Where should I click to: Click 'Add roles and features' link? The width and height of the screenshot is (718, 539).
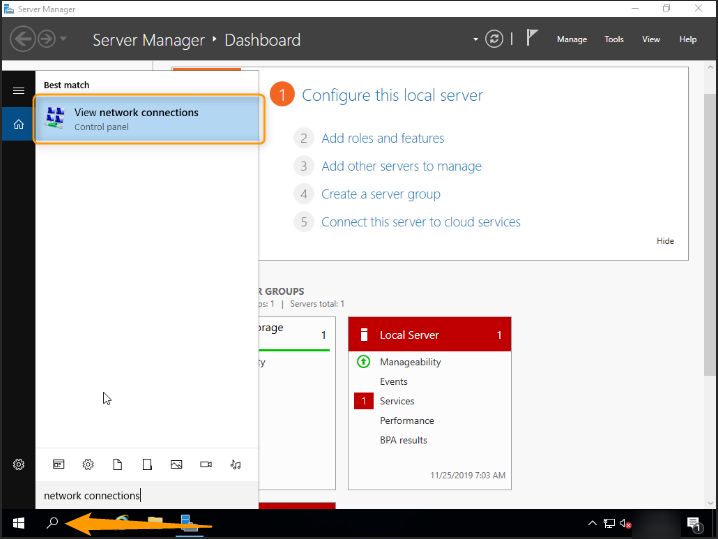(382, 138)
